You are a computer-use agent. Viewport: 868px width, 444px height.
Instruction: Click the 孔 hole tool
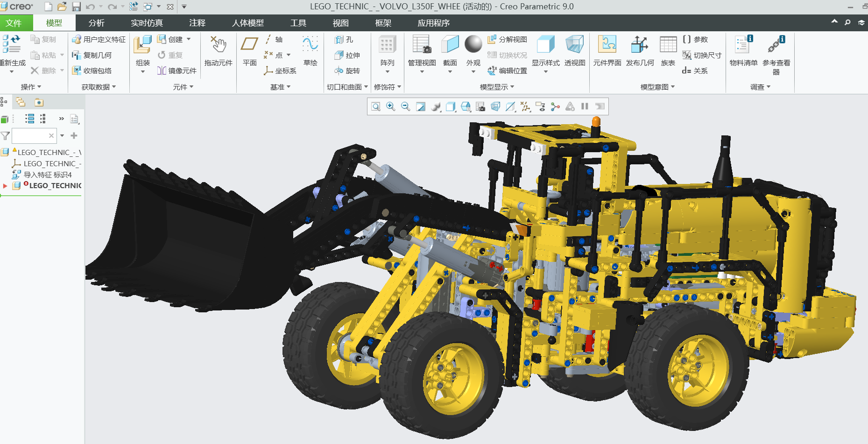(344, 40)
